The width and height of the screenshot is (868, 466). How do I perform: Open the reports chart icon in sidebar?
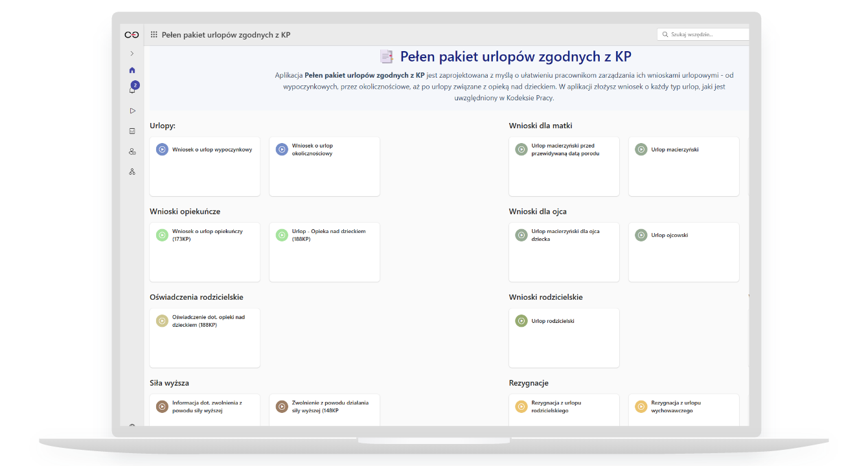pyautogui.click(x=132, y=131)
